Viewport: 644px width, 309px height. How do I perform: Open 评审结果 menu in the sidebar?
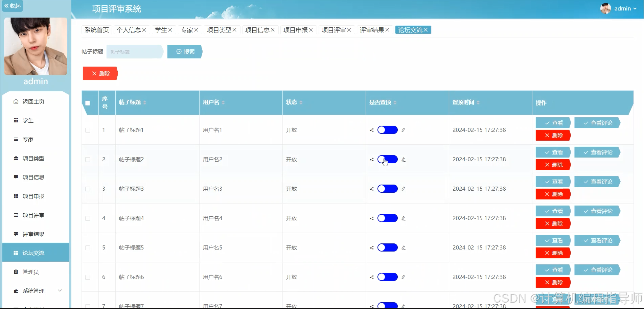click(36, 234)
